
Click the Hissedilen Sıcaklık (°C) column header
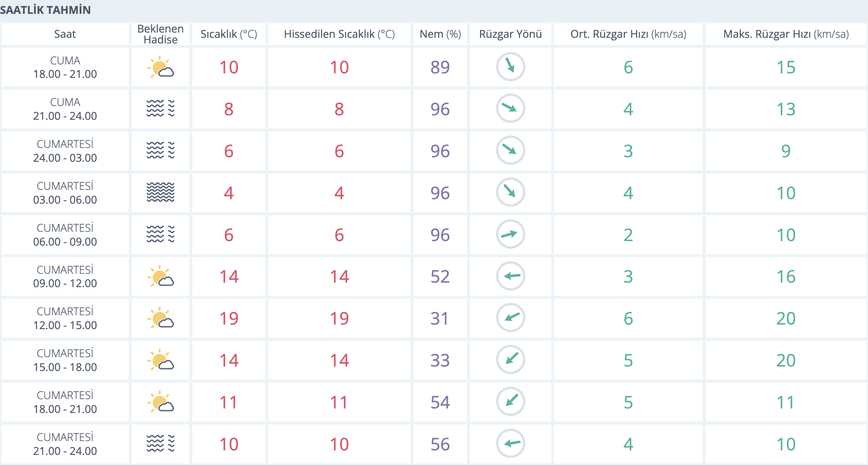point(339,34)
